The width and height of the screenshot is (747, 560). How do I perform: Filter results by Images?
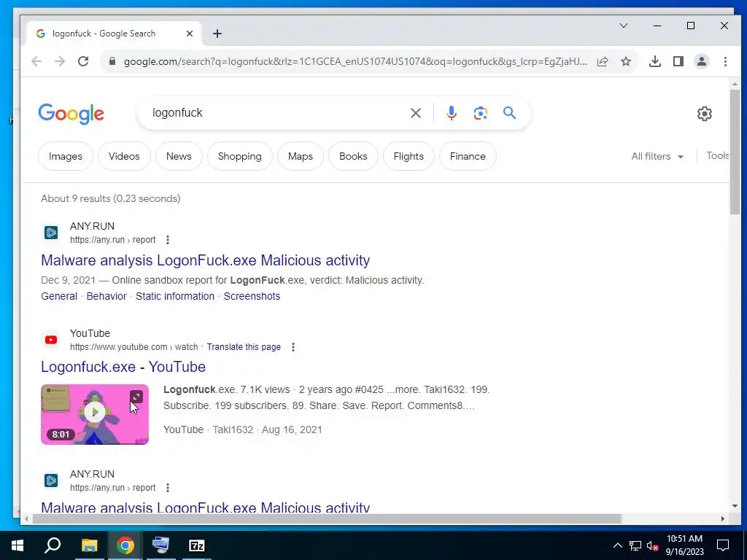[66, 156]
